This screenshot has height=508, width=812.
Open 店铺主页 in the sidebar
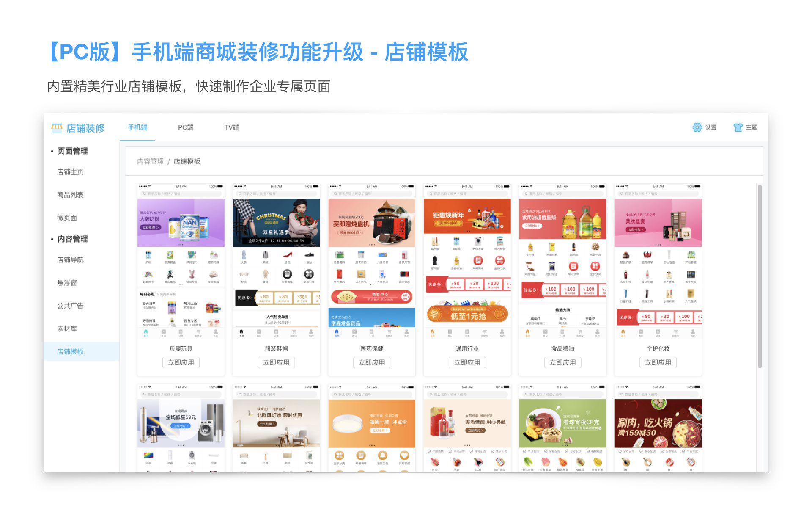click(x=70, y=172)
